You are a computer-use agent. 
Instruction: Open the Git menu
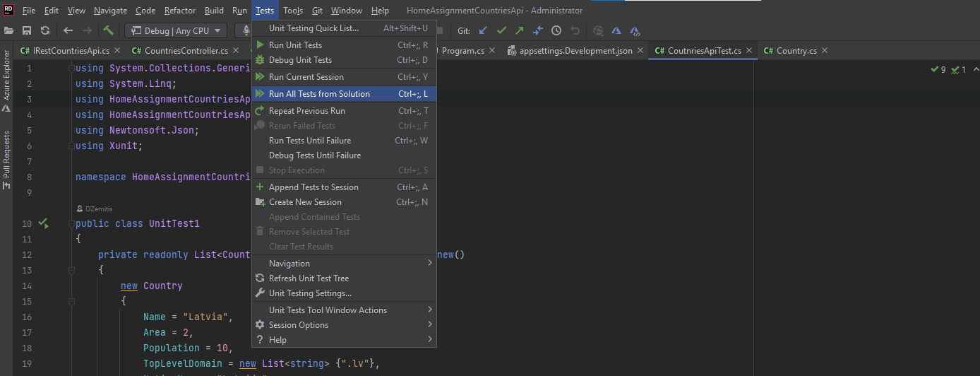pos(318,11)
